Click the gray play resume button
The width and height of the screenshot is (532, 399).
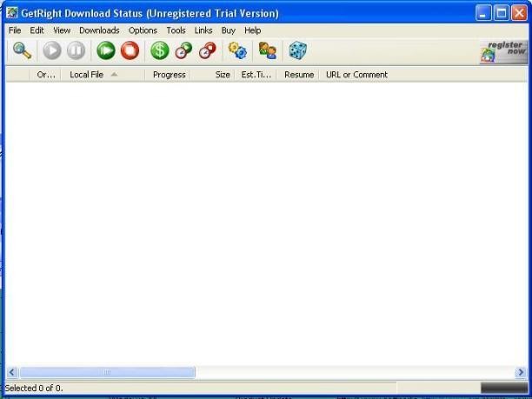pos(52,50)
